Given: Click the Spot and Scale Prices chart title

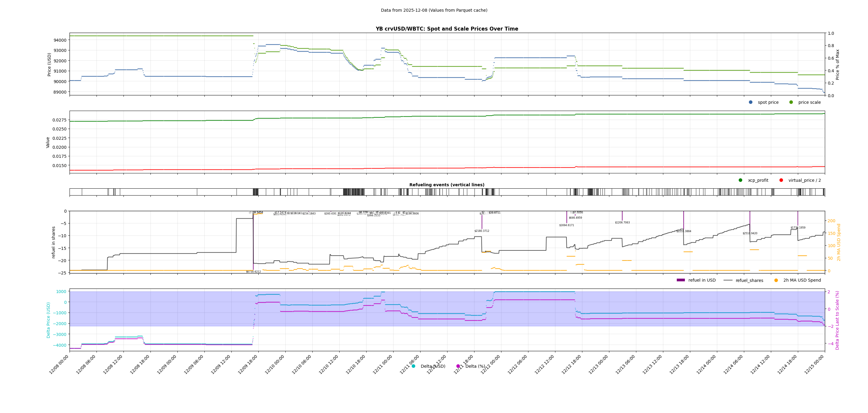Looking at the screenshot, I should 447,29.
